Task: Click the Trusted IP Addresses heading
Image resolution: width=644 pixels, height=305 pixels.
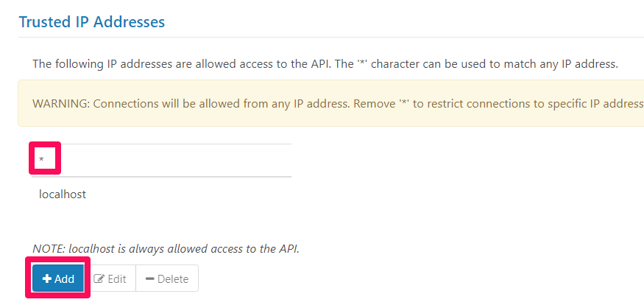Action: click(x=92, y=22)
